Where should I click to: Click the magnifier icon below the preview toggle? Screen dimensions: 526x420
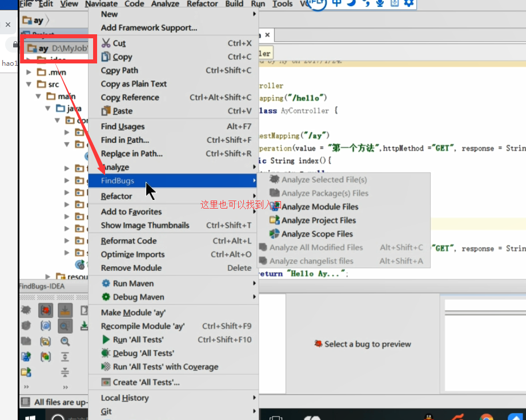tap(65, 342)
